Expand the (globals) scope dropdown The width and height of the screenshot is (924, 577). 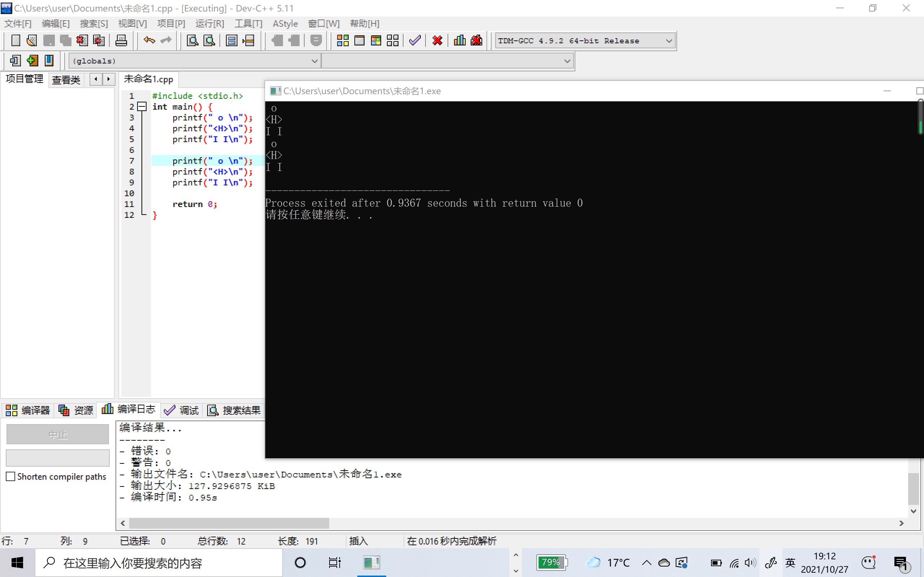[314, 61]
